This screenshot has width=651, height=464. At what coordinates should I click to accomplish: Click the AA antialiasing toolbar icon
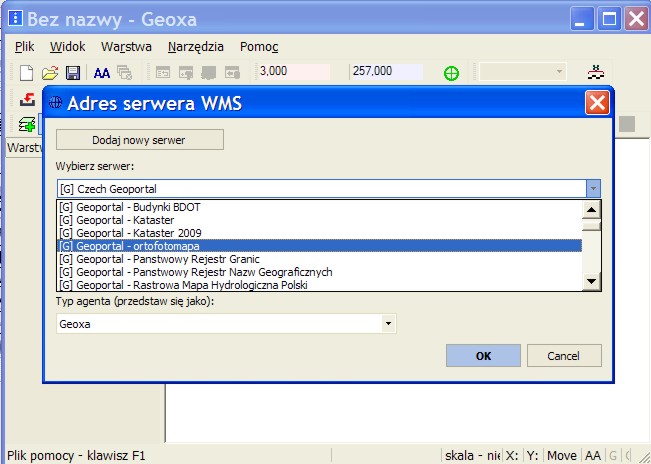[102, 73]
